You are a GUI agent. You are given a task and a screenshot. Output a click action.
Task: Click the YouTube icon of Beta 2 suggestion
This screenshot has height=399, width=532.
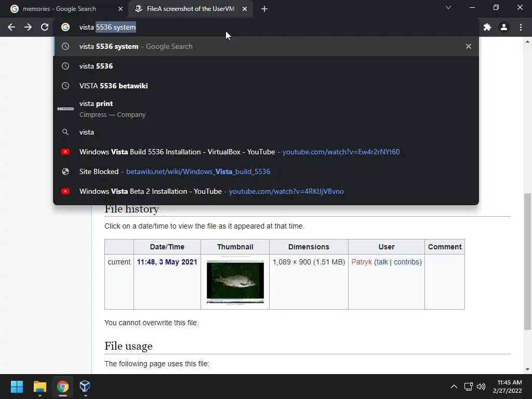coord(65,191)
